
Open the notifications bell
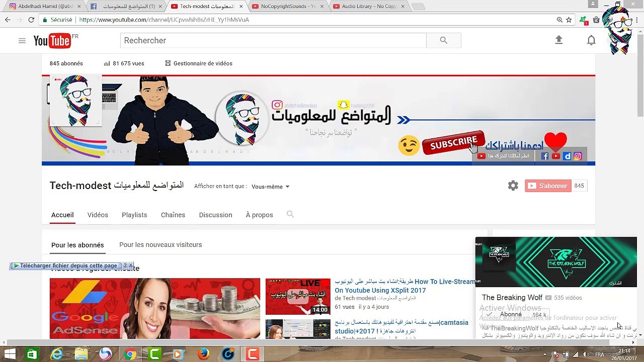(x=591, y=40)
